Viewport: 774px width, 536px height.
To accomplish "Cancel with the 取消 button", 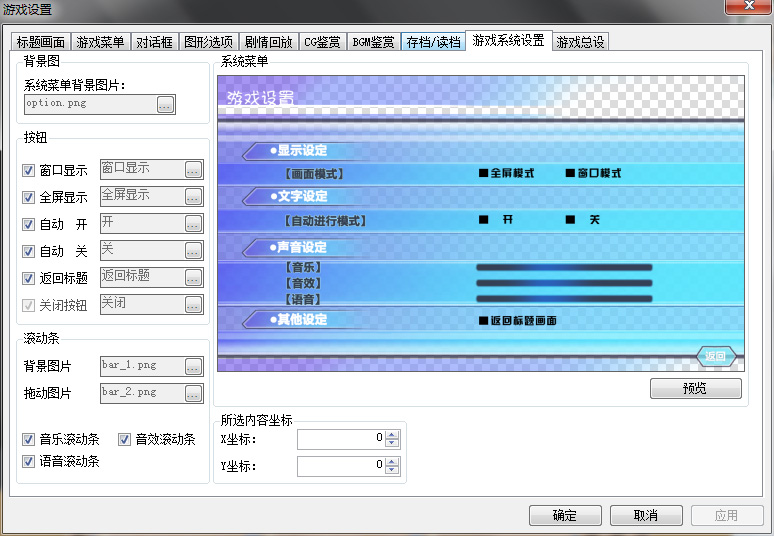I will point(646,516).
